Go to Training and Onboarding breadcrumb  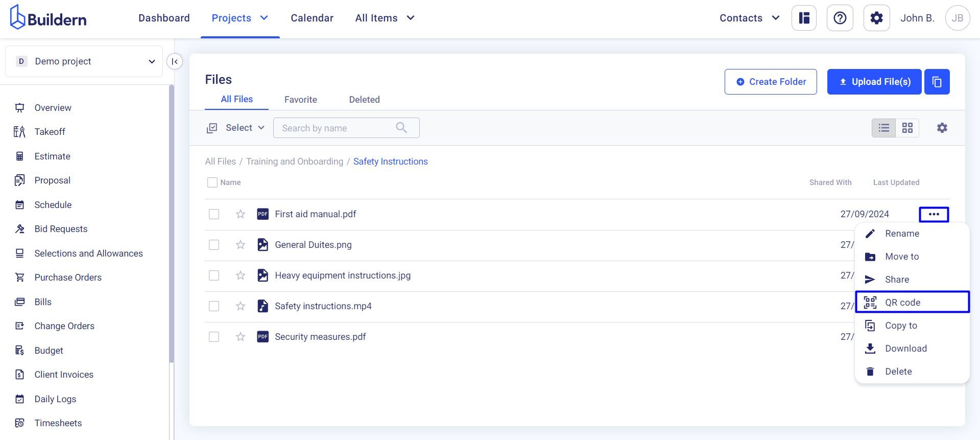click(295, 161)
